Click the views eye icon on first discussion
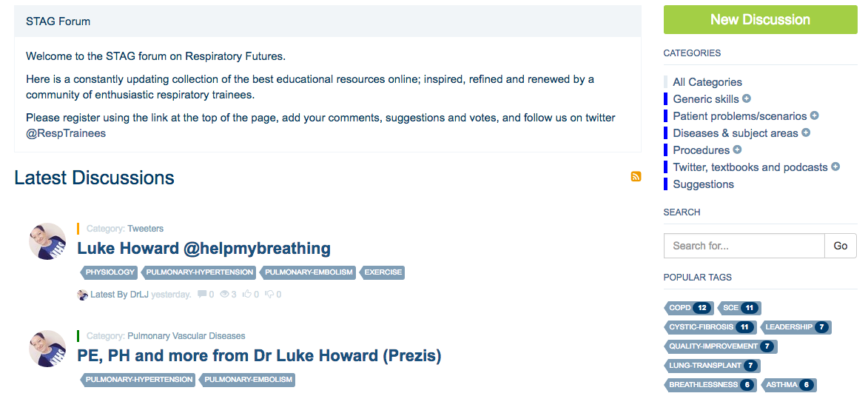868x396 pixels. pyautogui.click(x=224, y=295)
